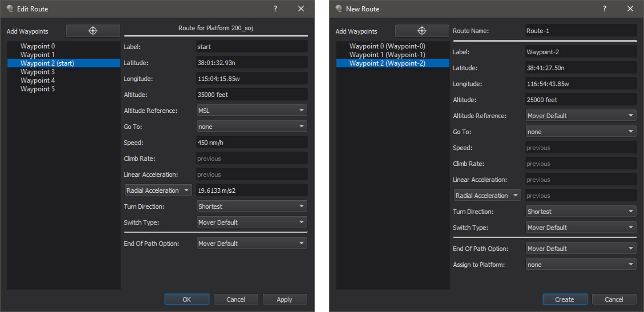Click the help question mark in New Route

[x=605, y=9]
